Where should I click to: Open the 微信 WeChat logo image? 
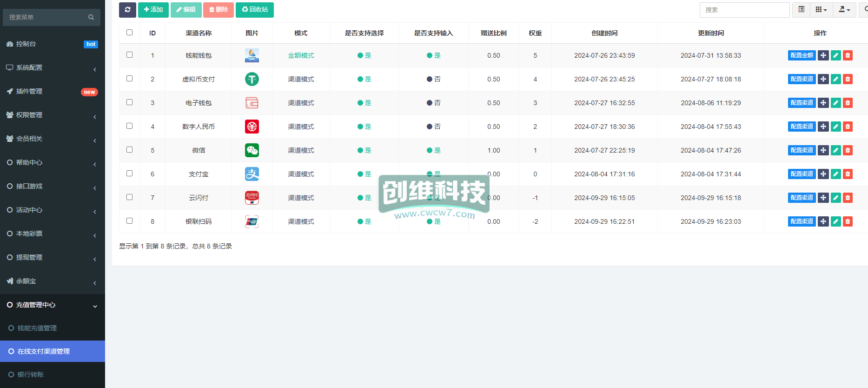[252, 150]
